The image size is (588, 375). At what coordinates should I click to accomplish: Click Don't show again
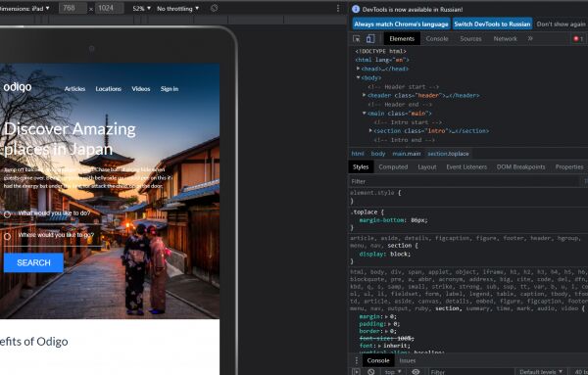tap(561, 23)
